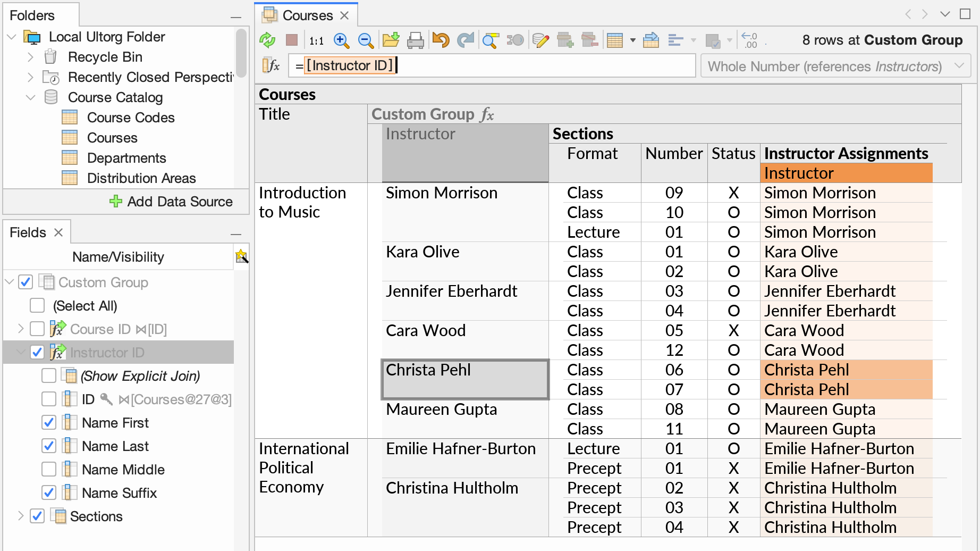980x551 pixels.
Task: Click the Find magnifier toolbar icon
Action: tap(491, 40)
